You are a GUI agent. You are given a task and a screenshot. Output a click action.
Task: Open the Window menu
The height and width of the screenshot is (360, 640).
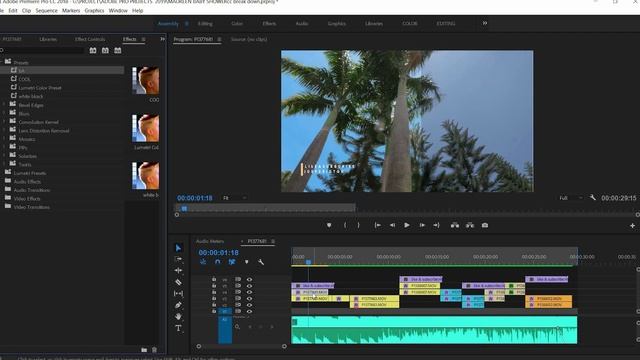pos(118,11)
